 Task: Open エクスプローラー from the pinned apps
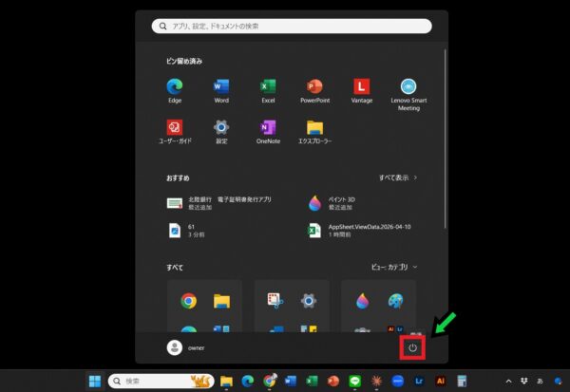314,132
